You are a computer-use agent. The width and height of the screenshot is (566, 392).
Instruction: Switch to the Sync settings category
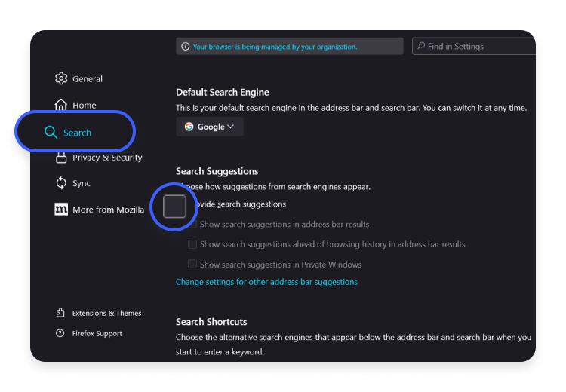click(73, 183)
